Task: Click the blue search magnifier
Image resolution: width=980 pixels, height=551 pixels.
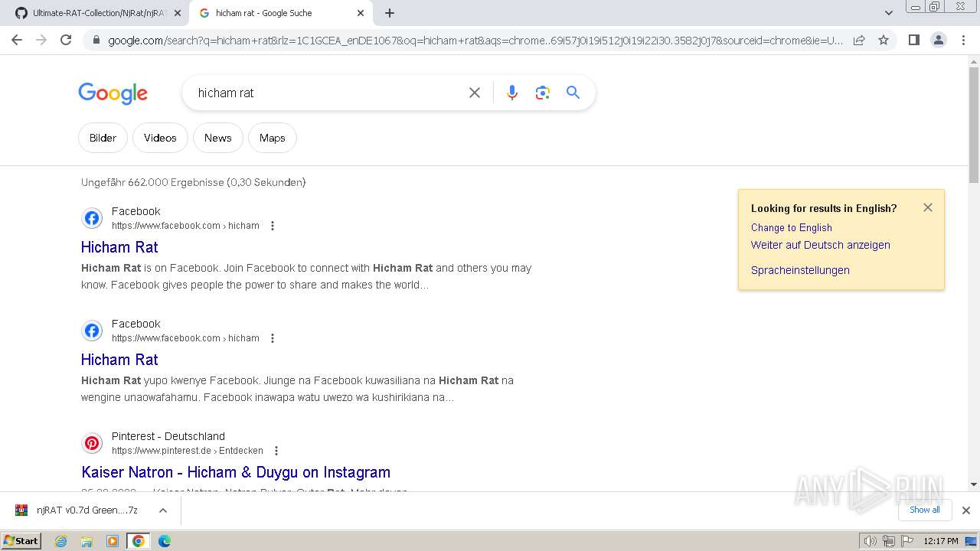Action: pos(573,93)
